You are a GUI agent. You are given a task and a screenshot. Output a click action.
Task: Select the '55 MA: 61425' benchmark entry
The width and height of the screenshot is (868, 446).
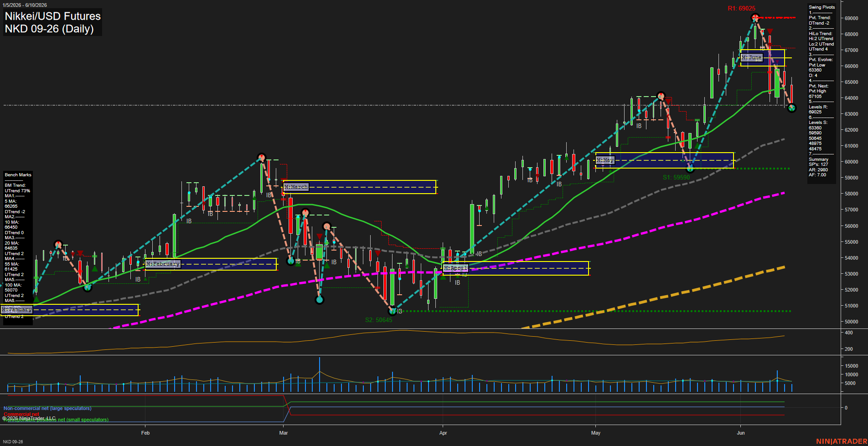click(11, 267)
